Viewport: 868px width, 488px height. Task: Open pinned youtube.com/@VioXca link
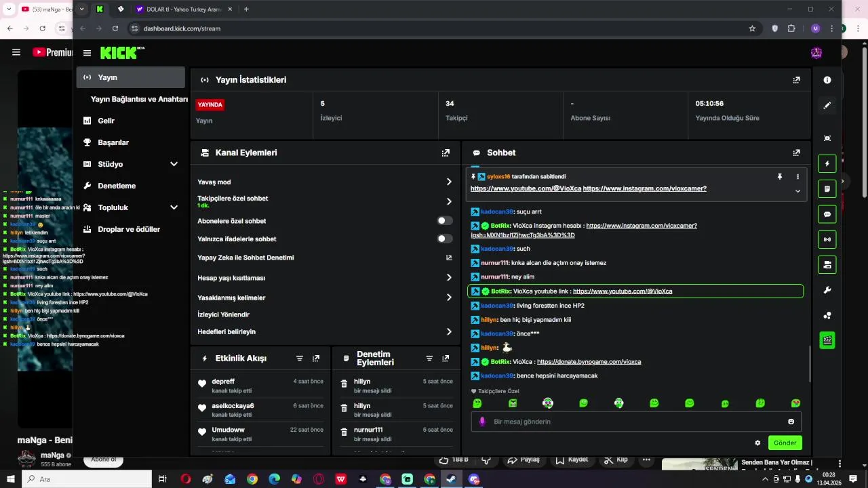click(526, 188)
